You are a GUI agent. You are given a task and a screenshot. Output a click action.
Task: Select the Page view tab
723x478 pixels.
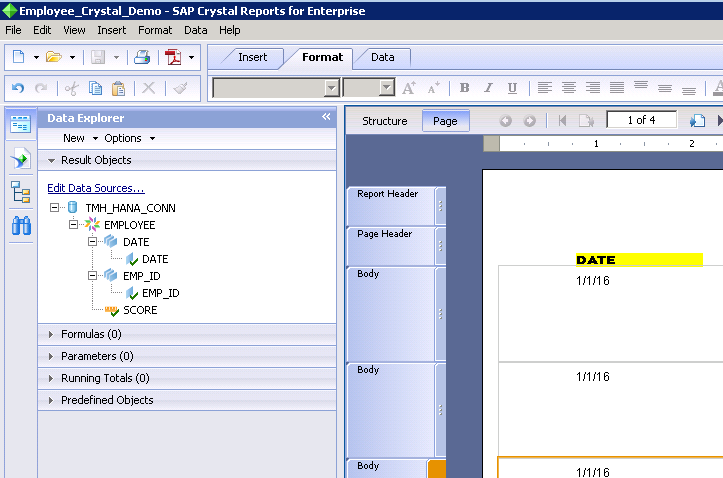[x=445, y=121]
